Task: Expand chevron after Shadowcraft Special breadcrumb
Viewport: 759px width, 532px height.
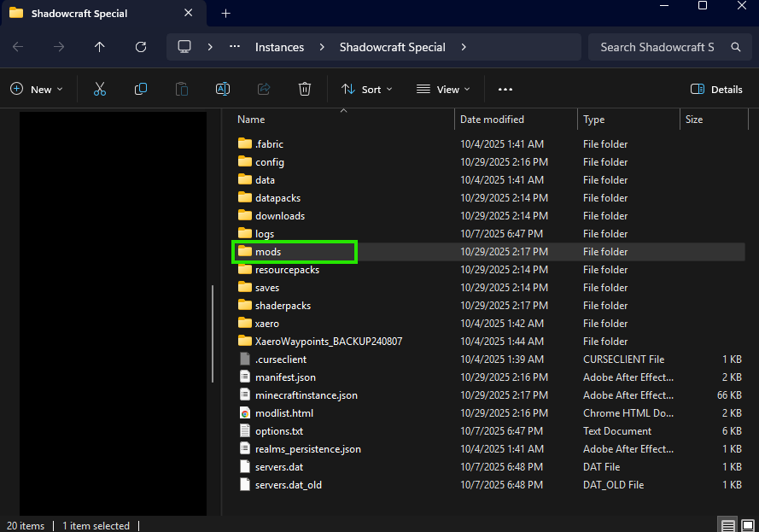Action: point(464,47)
